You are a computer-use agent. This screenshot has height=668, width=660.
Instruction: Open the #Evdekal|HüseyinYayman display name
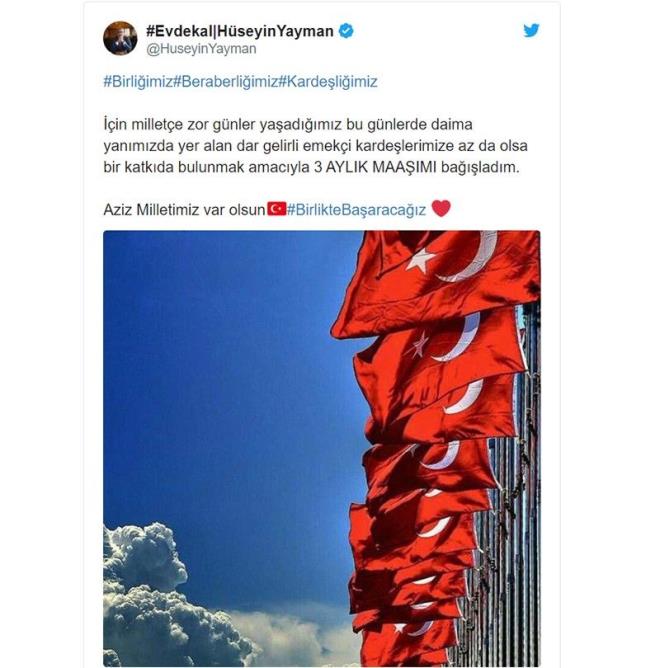[x=240, y=31]
